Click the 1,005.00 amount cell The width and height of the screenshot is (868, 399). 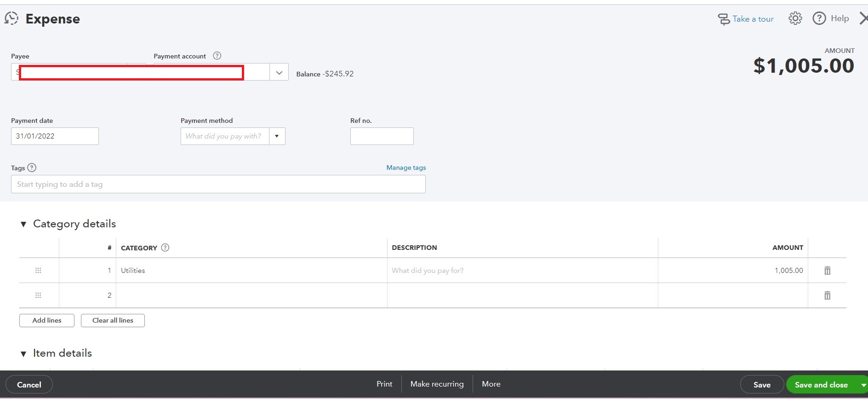pyautogui.click(x=733, y=271)
